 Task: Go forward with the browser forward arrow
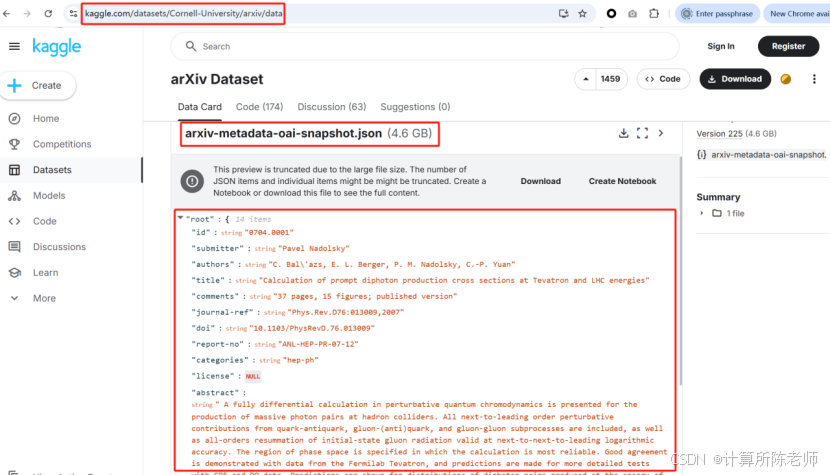tap(27, 14)
